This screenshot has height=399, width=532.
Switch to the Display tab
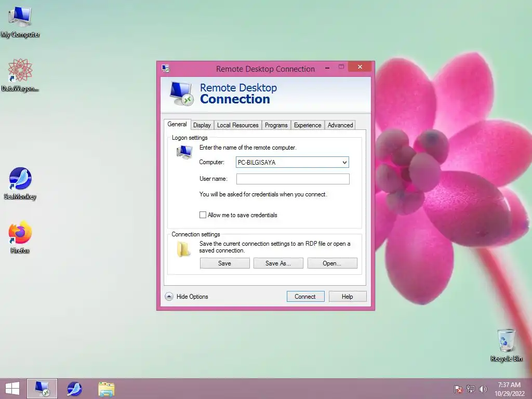202,125
